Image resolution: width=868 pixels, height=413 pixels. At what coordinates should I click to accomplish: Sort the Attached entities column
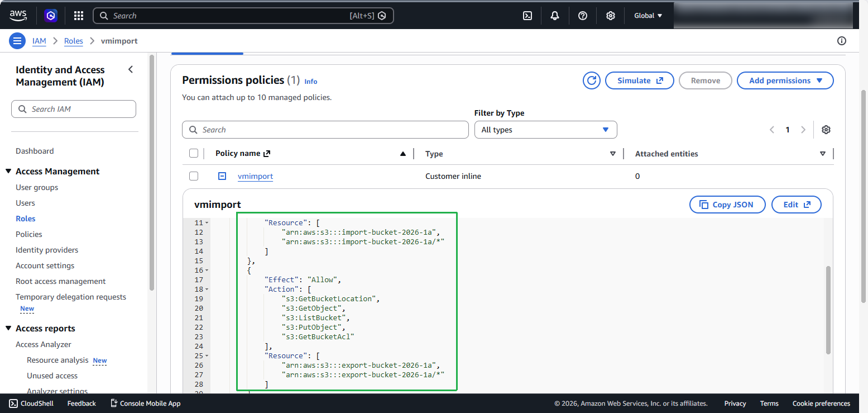(822, 154)
